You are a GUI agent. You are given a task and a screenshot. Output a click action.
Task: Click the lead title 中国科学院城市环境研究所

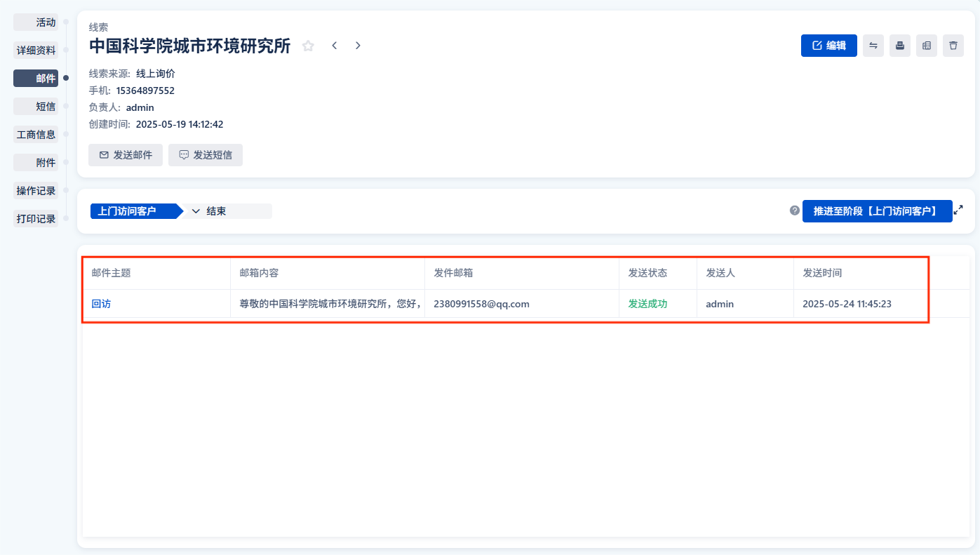(189, 46)
